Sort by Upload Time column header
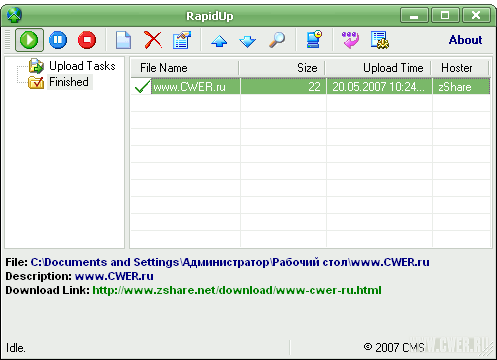This screenshot has height=360, width=497. point(378,68)
